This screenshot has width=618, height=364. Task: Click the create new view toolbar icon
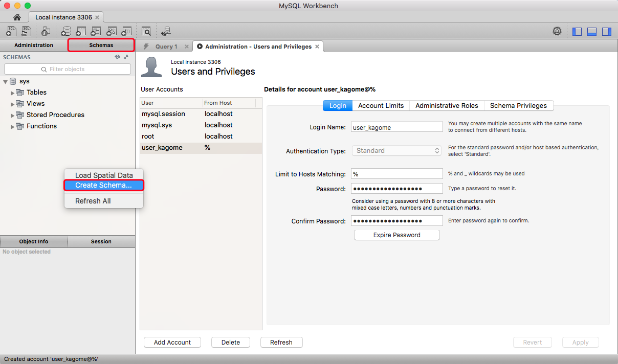click(96, 31)
